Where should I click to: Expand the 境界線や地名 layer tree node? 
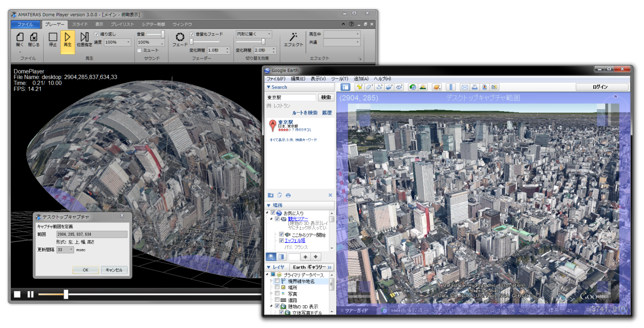click(x=272, y=281)
